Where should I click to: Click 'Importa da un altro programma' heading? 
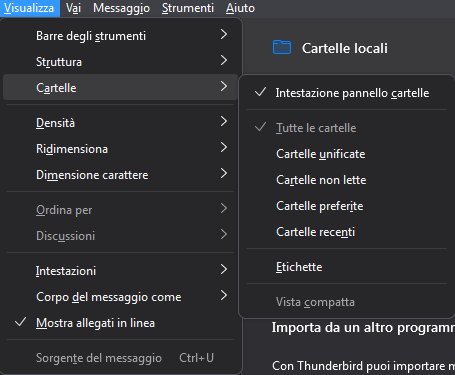[x=363, y=328]
